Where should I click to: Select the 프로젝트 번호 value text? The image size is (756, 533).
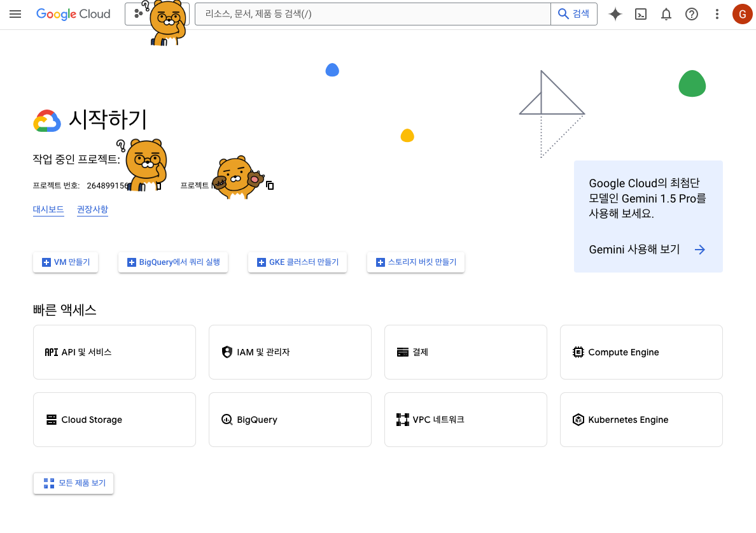pos(108,186)
